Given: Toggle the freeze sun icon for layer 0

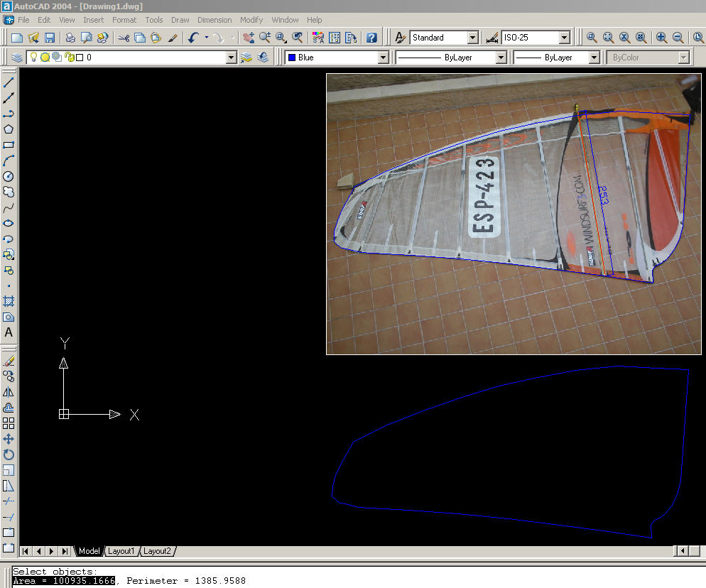Looking at the screenshot, I should pyautogui.click(x=45, y=57).
